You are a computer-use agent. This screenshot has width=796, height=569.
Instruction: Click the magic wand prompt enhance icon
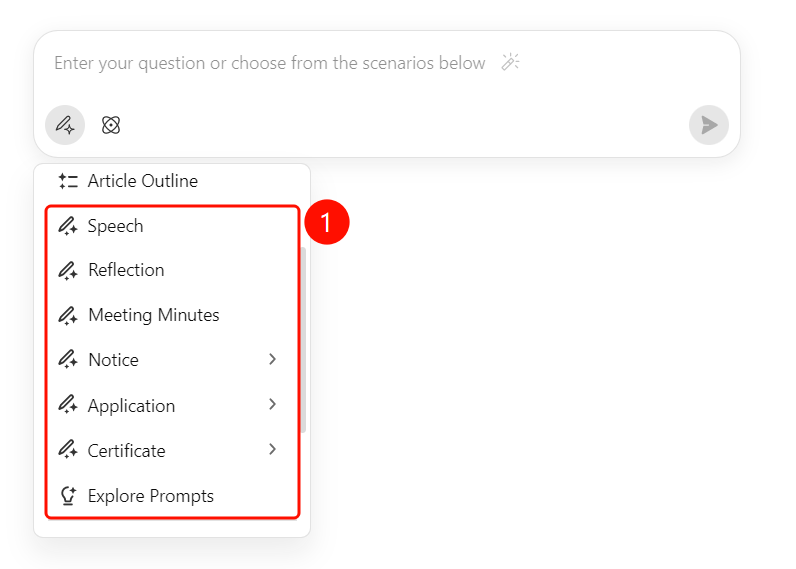click(510, 62)
